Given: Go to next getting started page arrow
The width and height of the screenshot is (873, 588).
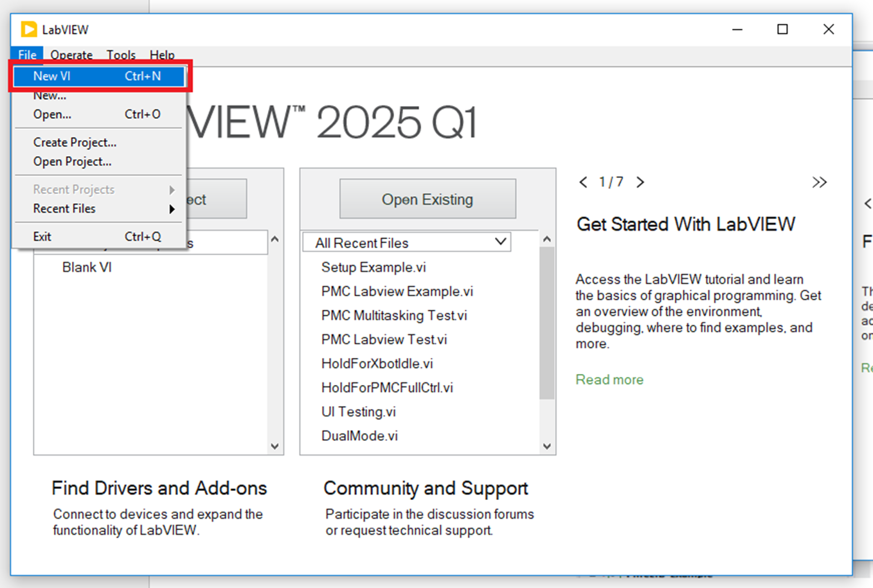Looking at the screenshot, I should (640, 183).
